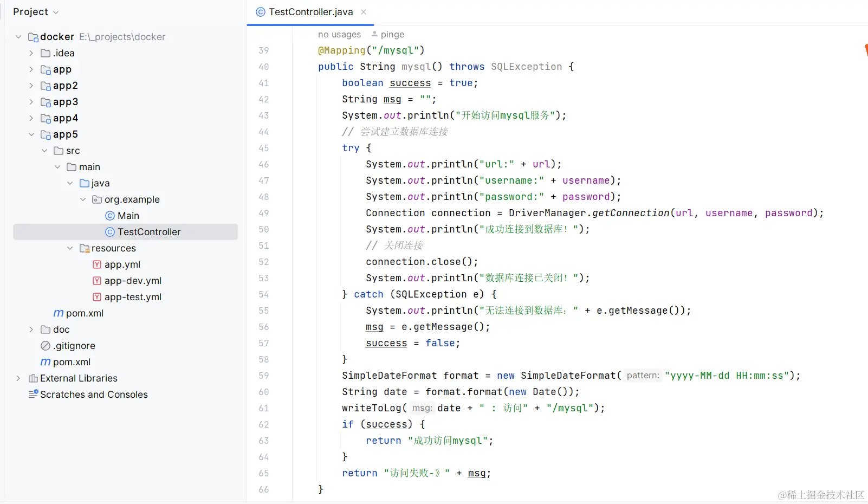The image size is (868, 504).
Task: Click getConnection on line 49
Action: (631, 213)
